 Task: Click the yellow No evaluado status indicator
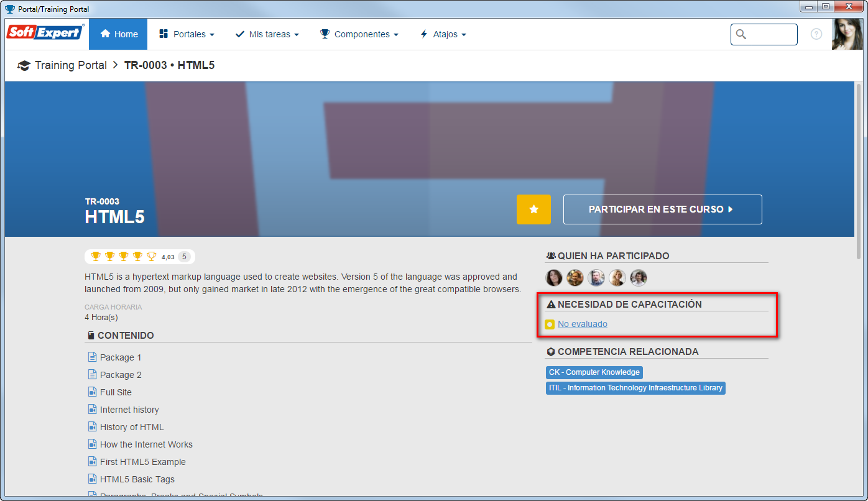point(550,324)
